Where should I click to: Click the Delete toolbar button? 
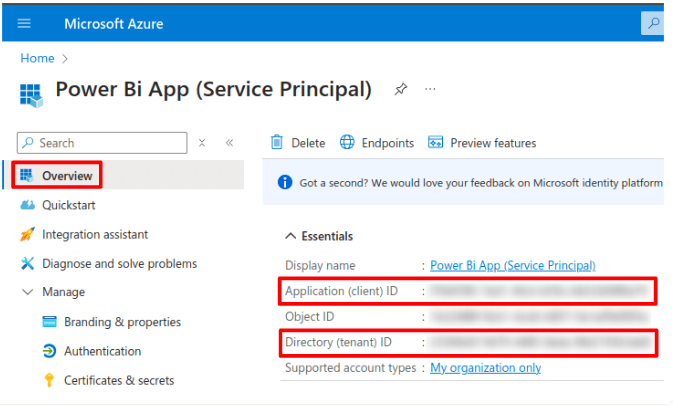coord(298,143)
